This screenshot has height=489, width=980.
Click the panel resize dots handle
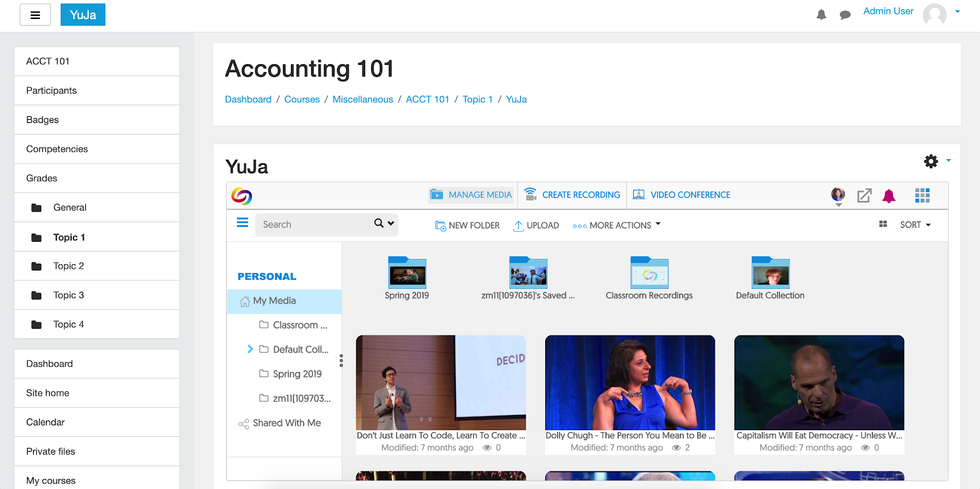[341, 361]
